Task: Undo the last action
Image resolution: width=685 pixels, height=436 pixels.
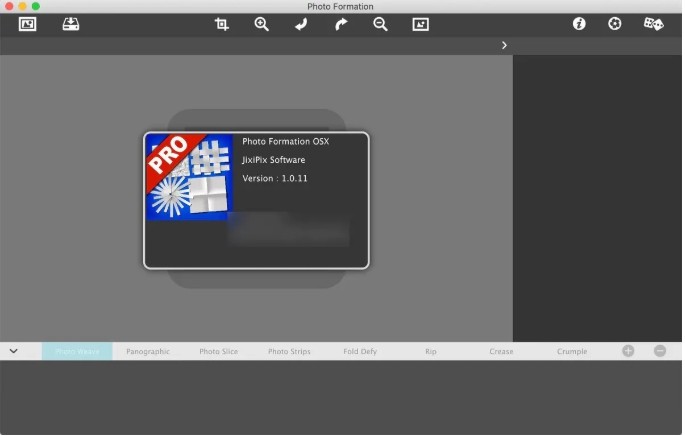Action: [301, 24]
